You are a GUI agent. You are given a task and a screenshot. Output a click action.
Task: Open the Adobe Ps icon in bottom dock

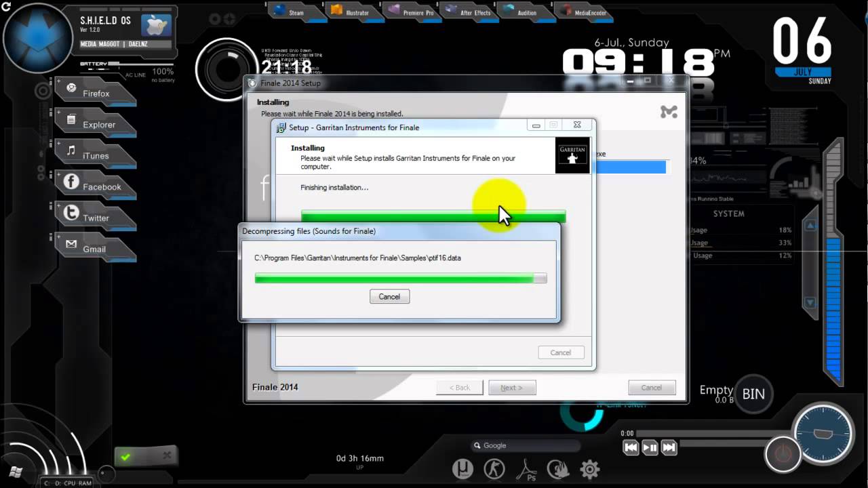pos(527,469)
